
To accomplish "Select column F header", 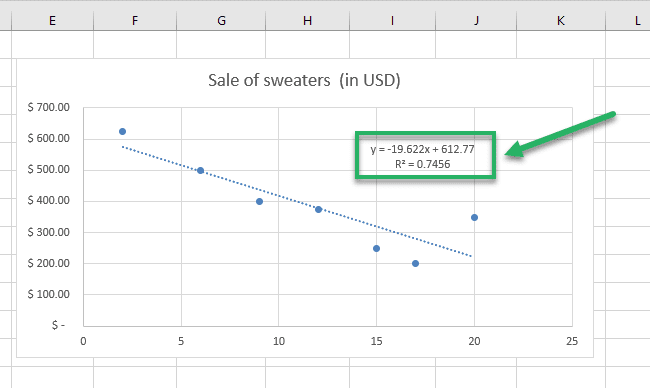I will (x=135, y=20).
